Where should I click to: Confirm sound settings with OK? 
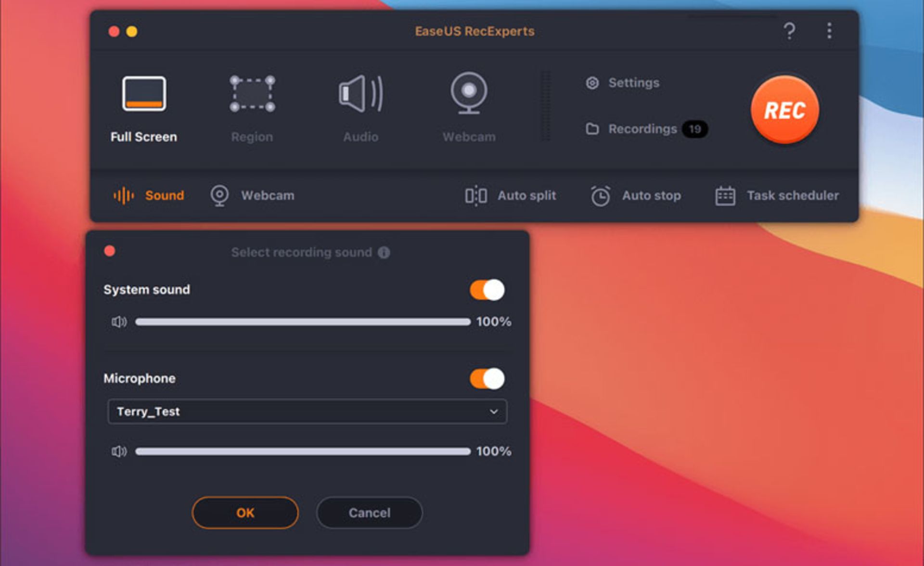coord(245,513)
